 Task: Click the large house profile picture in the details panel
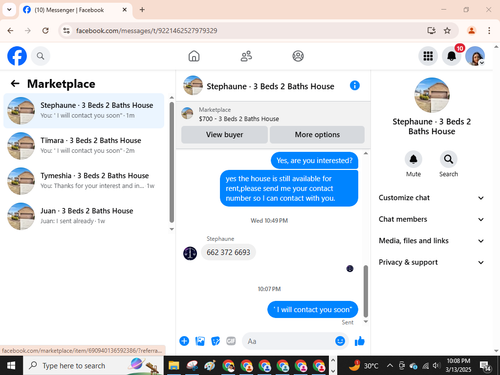coord(432,95)
